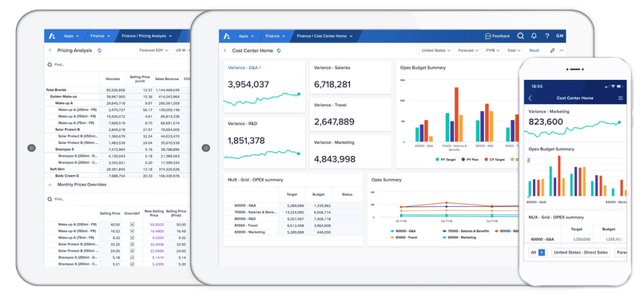Viewport: 644px width, 303px height.
Task: Open the Finance / Cost Center Home breadcrumb dropdown
Action: coord(324,36)
